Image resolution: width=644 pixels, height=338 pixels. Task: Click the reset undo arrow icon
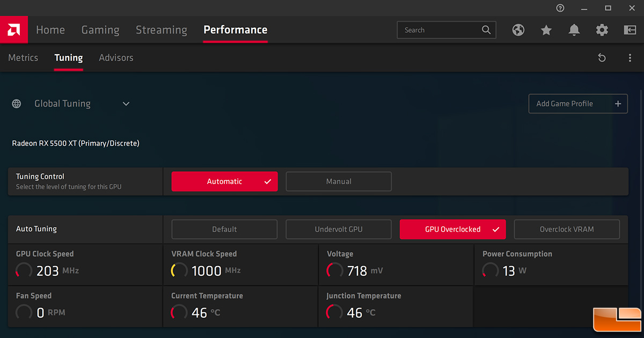602,58
